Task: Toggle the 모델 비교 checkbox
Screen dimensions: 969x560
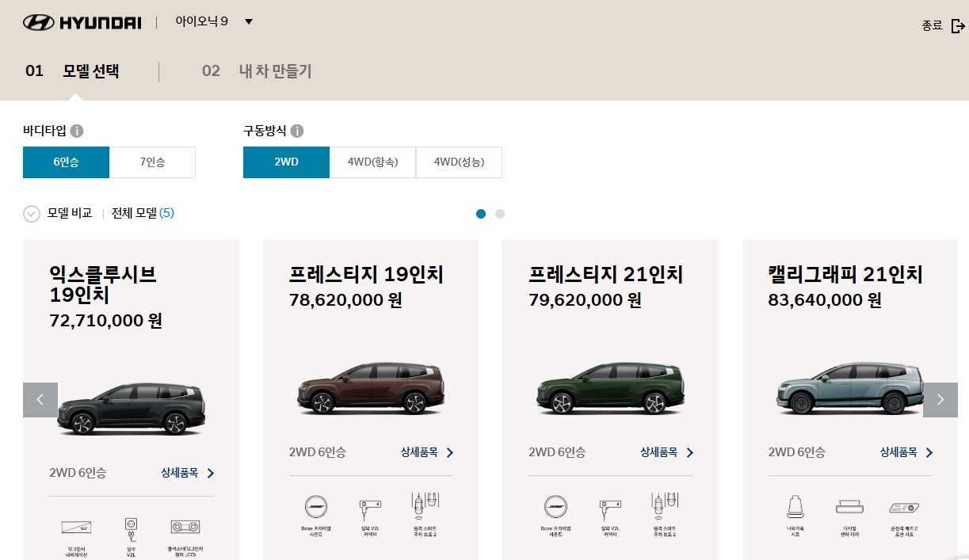Action: [32, 214]
